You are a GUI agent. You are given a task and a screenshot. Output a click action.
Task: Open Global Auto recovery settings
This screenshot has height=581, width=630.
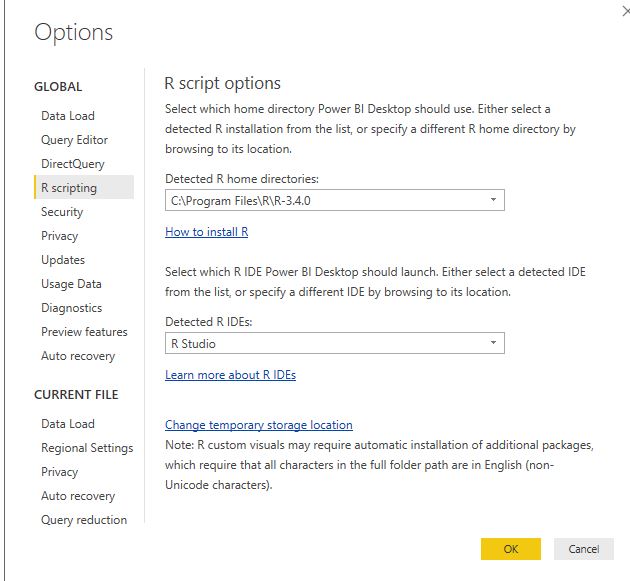coord(78,356)
